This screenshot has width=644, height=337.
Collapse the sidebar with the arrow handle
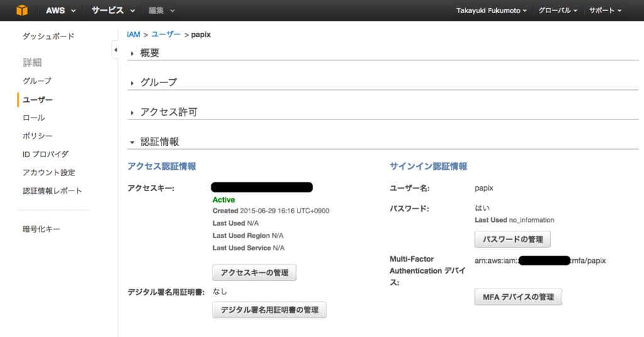pos(116,50)
